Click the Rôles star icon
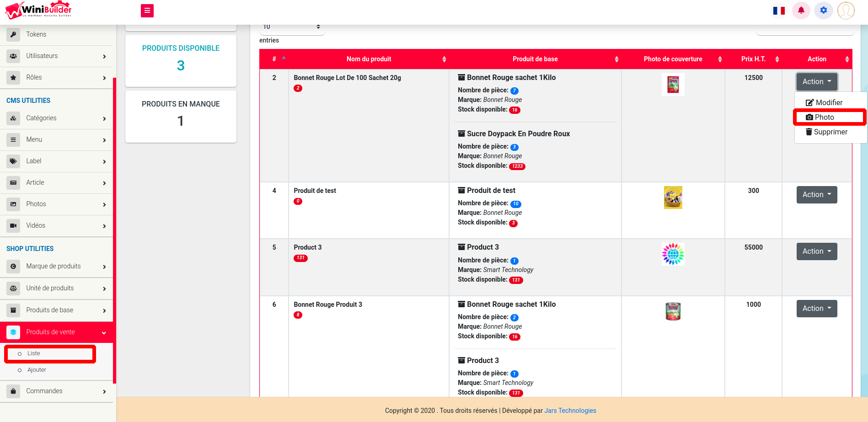Image resolution: width=868 pixels, height=422 pixels. (13, 77)
